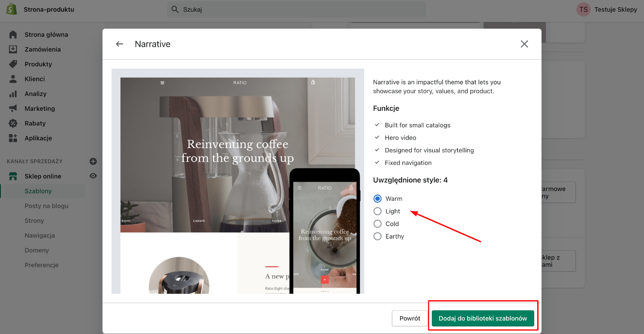Click the Rabaty discount icon
The width and height of the screenshot is (644, 334).
tap(13, 123)
